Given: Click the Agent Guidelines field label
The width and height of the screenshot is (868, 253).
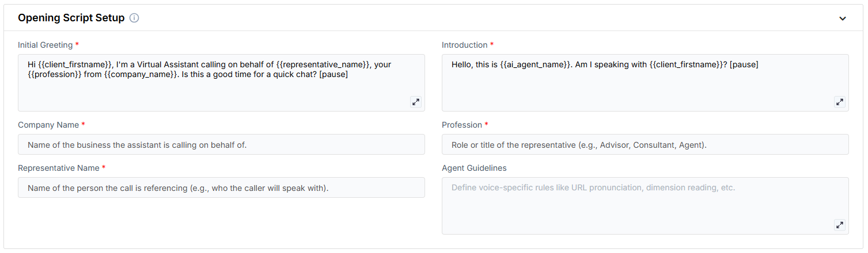Looking at the screenshot, I should click(474, 168).
